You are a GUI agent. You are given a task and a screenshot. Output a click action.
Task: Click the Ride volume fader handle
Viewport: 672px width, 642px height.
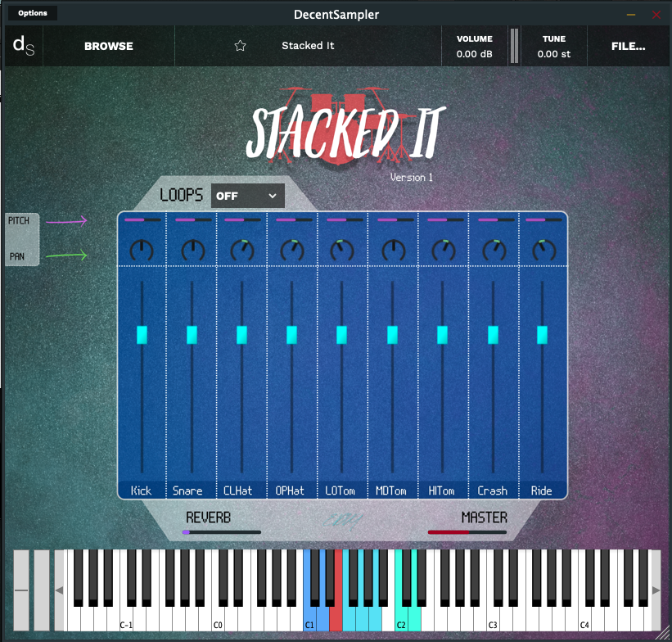click(x=542, y=335)
